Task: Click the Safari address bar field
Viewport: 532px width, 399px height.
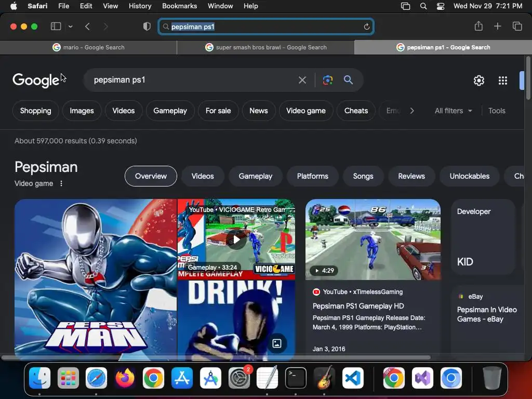Action: pyautogui.click(x=266, y=26)
